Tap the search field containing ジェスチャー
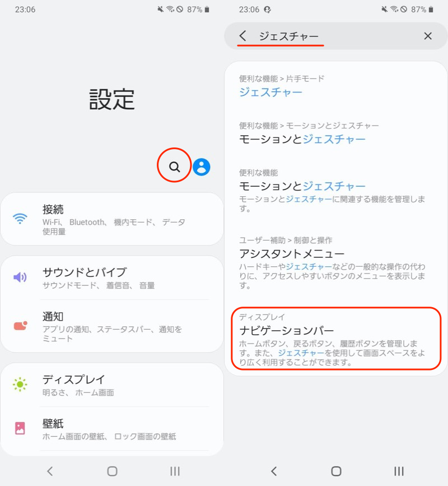Viewport: 448px width, 486px height. coord(336,36)
